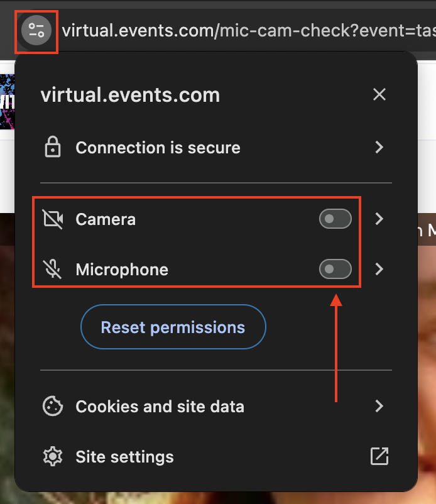Click the site information icon in address bar
436x504 pixels.
(x=36, y=30)
